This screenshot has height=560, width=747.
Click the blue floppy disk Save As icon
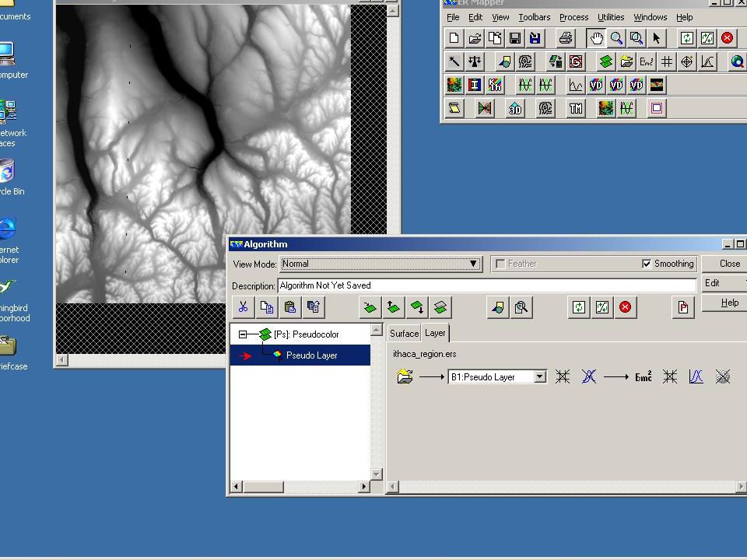(535, 38)
